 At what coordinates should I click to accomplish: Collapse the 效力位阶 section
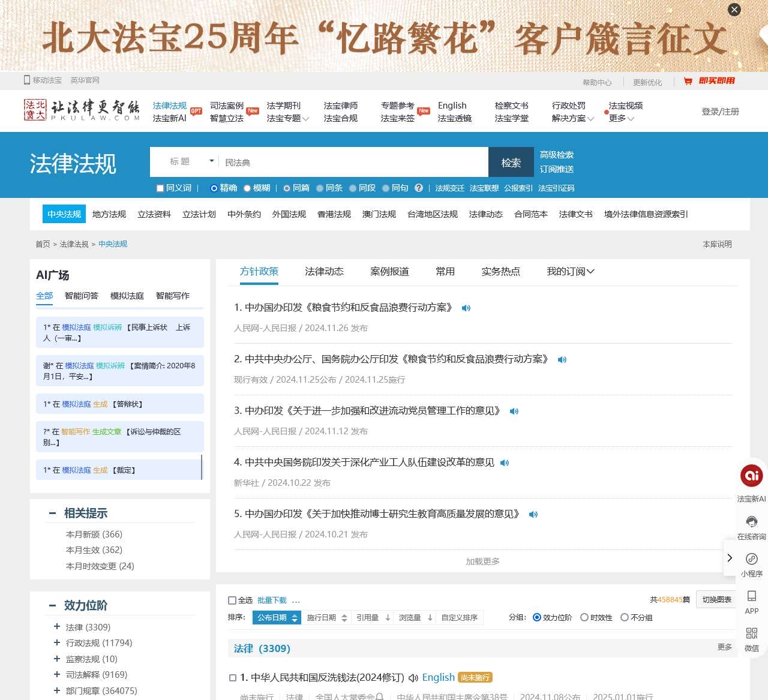tap(52, 606)
